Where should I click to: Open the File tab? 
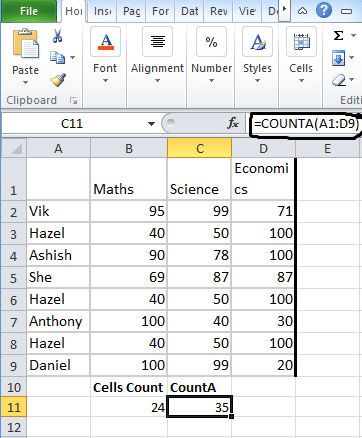tap(28, 11)
